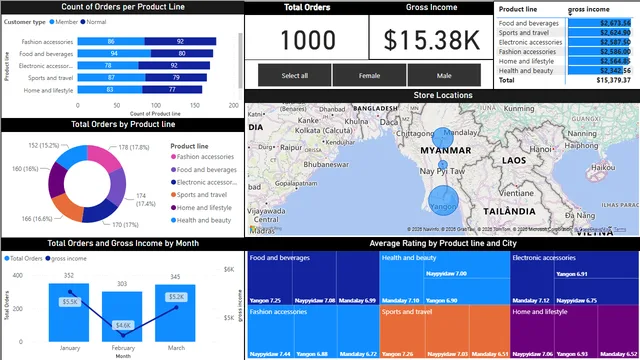
Task: Select Food and beverages donut slice 174
Action: 118,187
